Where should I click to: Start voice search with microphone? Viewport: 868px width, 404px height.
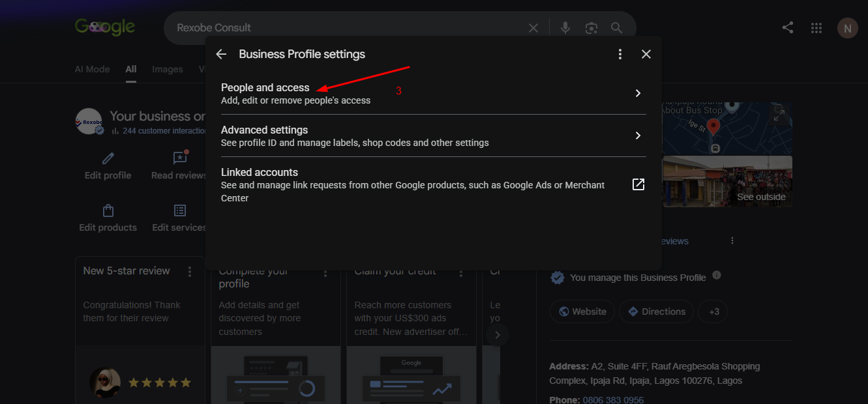[x=565, y=28]
